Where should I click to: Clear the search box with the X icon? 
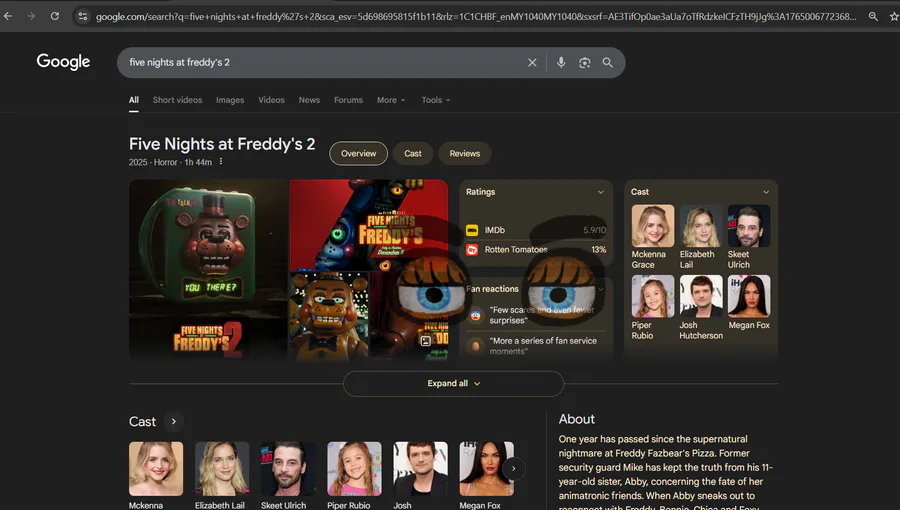point(532,63)
